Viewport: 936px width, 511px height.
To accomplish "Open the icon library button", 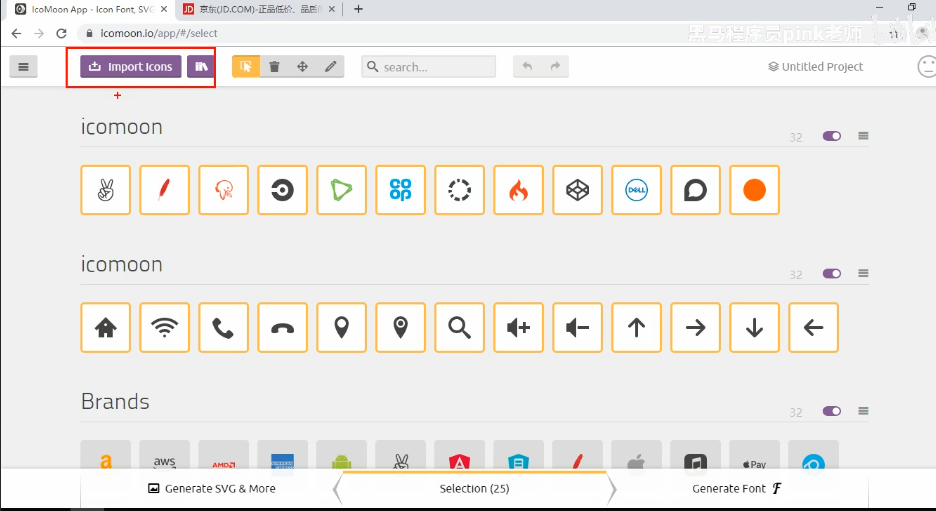I will [201, 66].
